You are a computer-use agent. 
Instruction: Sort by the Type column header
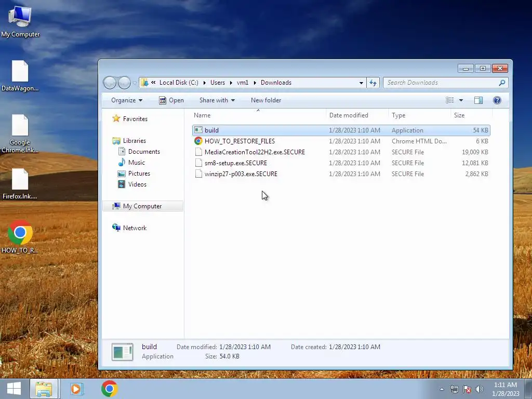419,115
